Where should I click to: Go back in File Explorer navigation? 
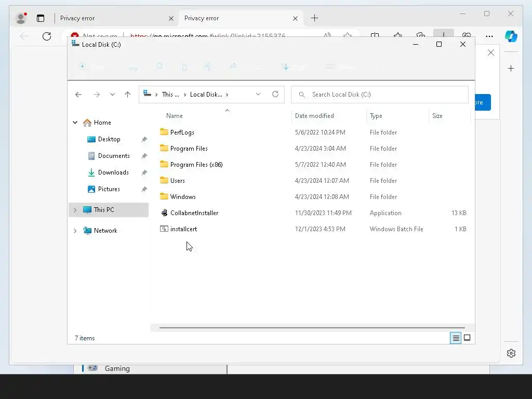78,95
